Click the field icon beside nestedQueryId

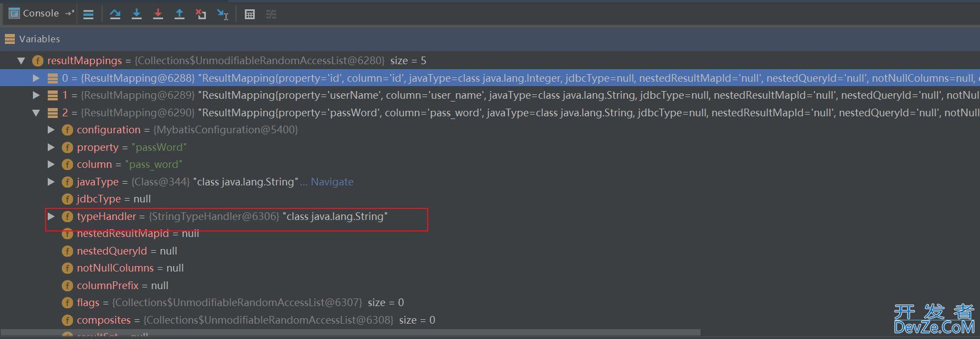[68, 251]
